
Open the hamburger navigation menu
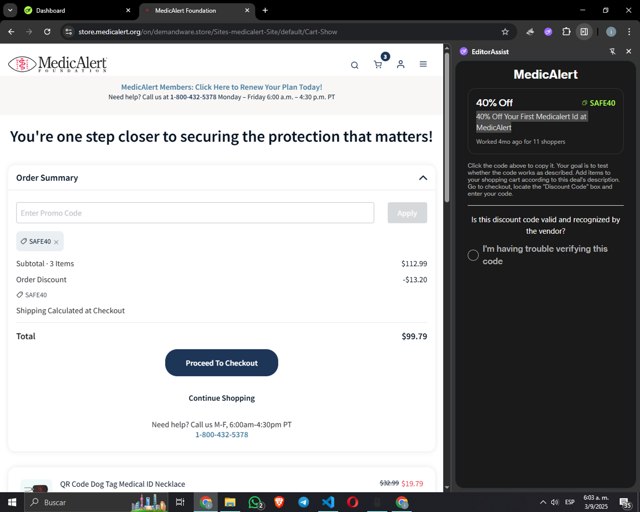pos(423,64)
